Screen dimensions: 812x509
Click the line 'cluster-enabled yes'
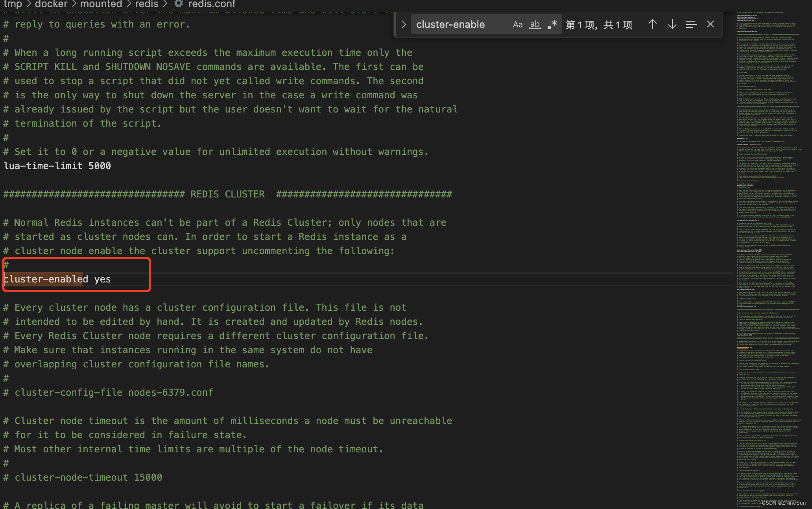pyautogui.click(x=57, y=279)
